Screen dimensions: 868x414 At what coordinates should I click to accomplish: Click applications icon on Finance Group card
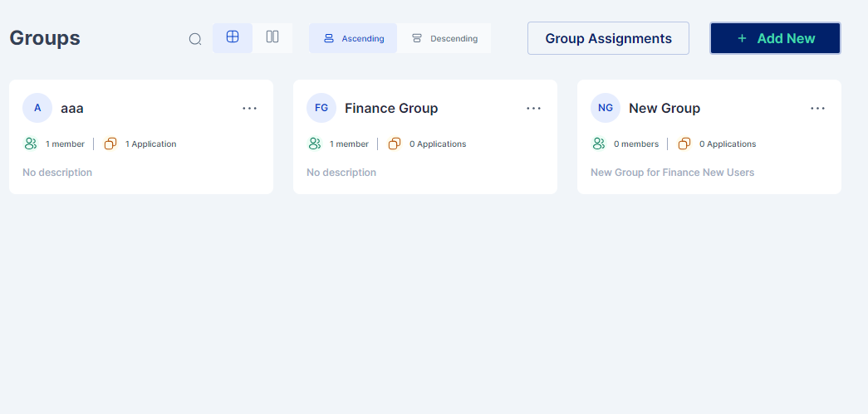coord(395,144)
